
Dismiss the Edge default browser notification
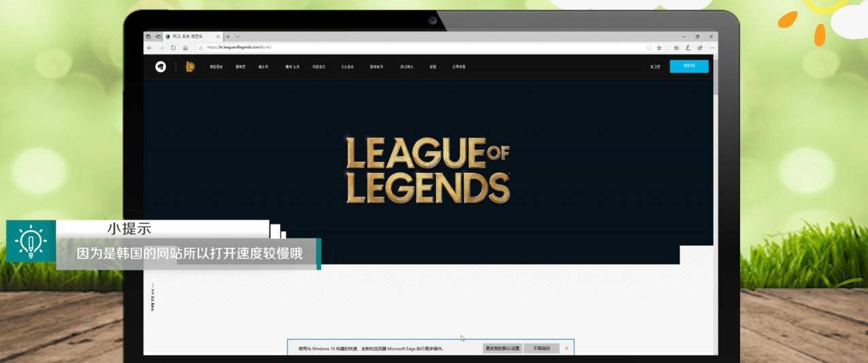[567, 349]
